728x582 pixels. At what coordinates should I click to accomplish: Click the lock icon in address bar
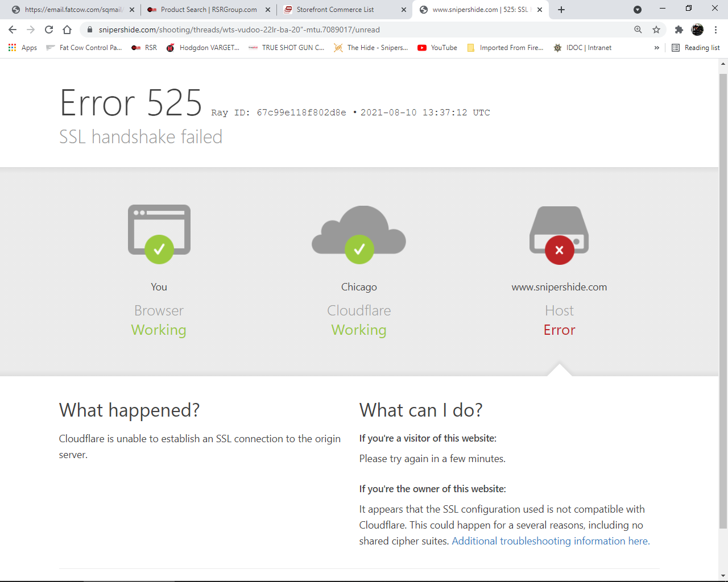pos(89,30)
